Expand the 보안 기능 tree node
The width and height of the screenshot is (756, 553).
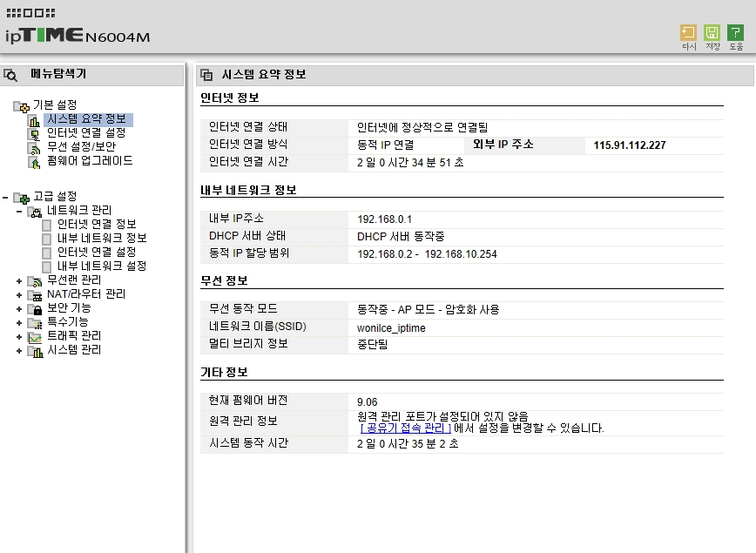[x=19, y=309]
